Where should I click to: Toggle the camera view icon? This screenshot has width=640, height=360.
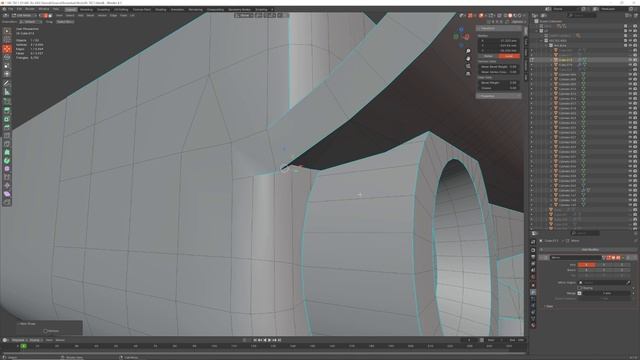coord(468,66)
